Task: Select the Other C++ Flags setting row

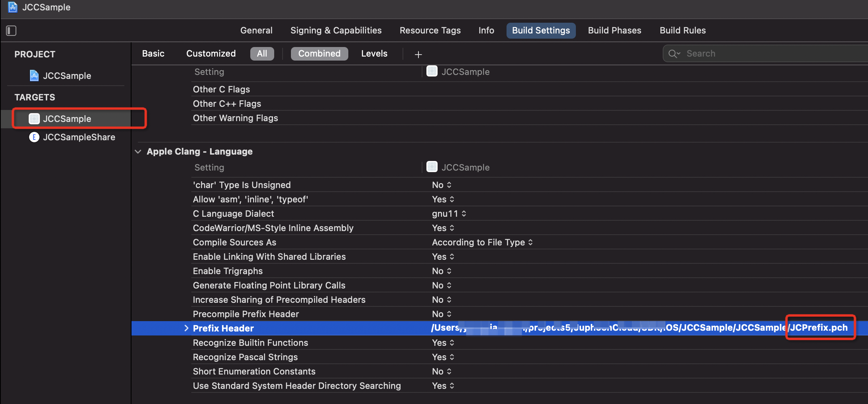Action: click(x=529, y=104)
